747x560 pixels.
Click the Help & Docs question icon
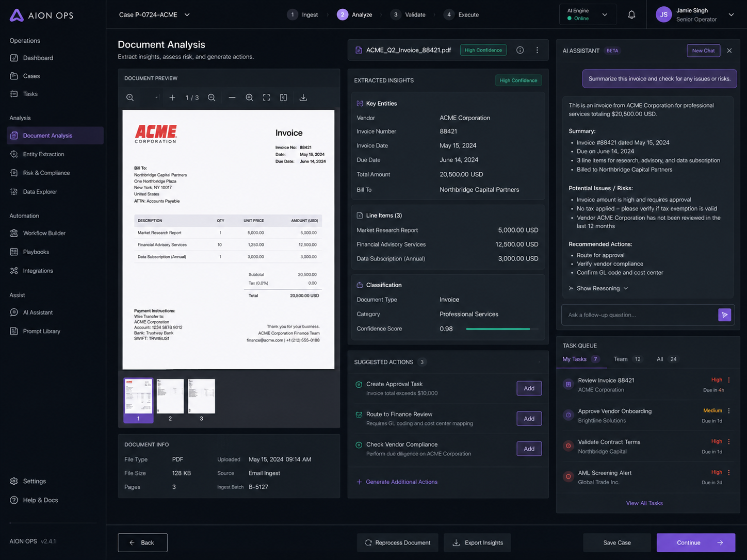click(14, 500)
